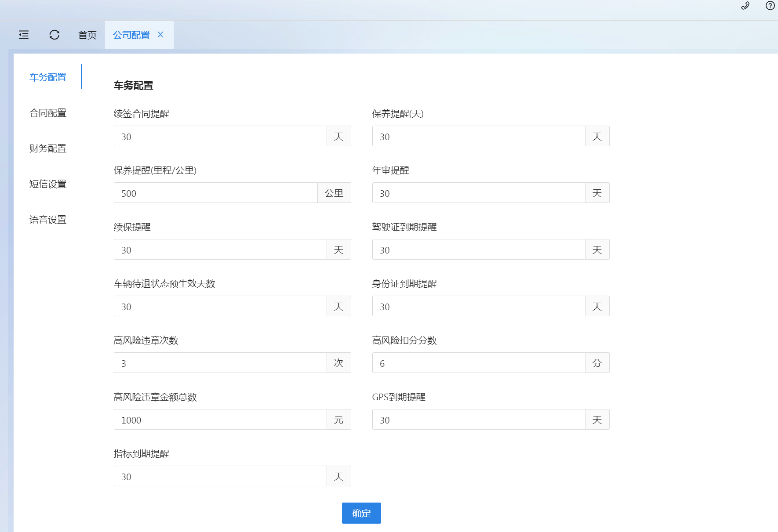Go to 财务配置 settings
Image resolution: width=778 pixels, height=532 pixels.
pos(48,148)
